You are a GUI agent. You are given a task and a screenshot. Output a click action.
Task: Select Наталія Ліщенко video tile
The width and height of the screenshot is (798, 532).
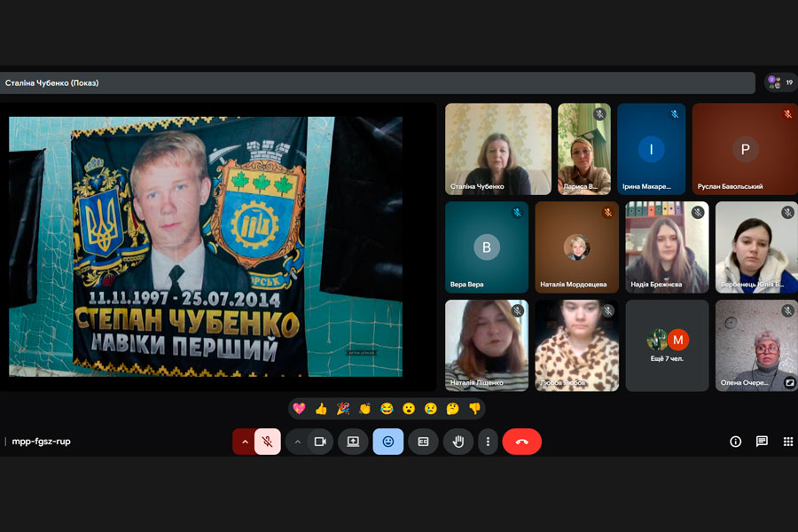point(487,346)
